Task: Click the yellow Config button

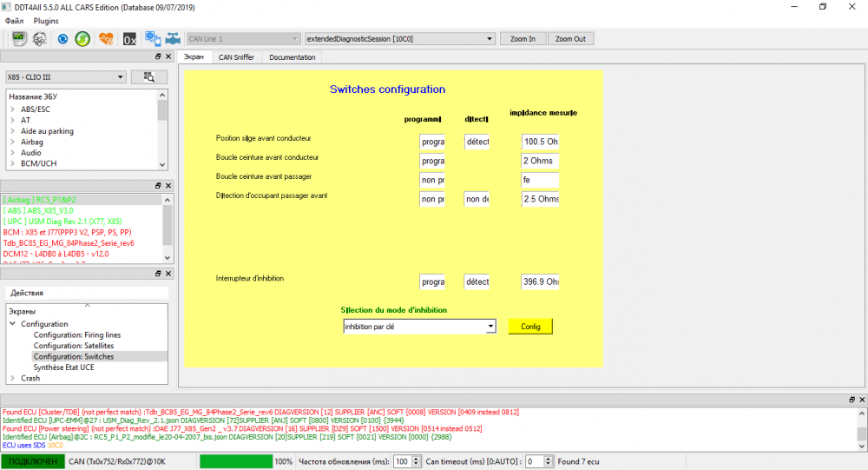Action: pyautogui.click(x=530, y=327)
